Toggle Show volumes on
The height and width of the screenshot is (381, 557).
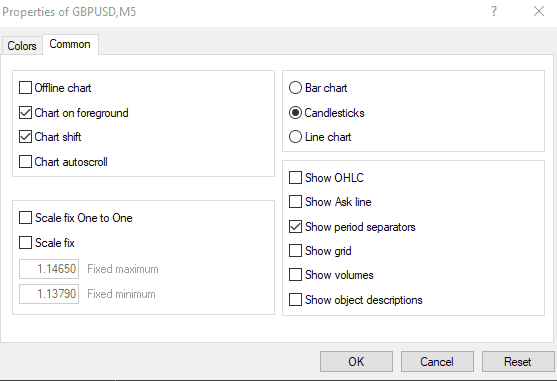(x=295, y=275)
